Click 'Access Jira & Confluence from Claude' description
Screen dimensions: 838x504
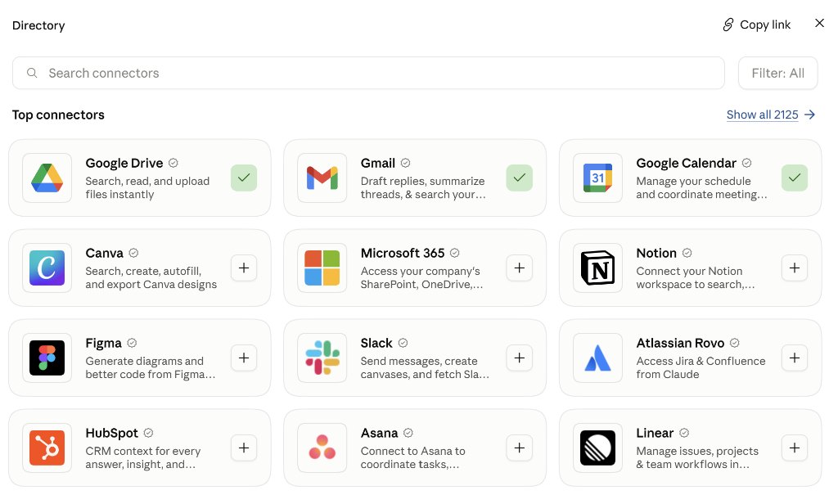701,367
